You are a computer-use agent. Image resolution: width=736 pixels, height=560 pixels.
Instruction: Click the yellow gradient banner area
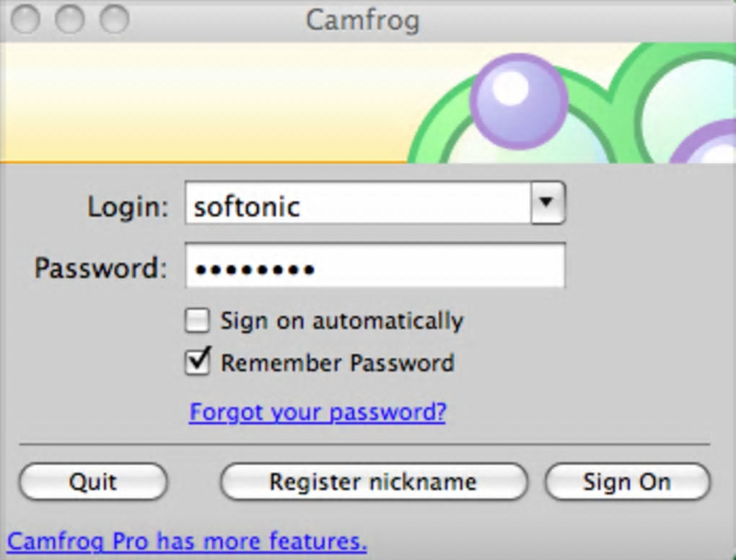click(x=202, y=101)
